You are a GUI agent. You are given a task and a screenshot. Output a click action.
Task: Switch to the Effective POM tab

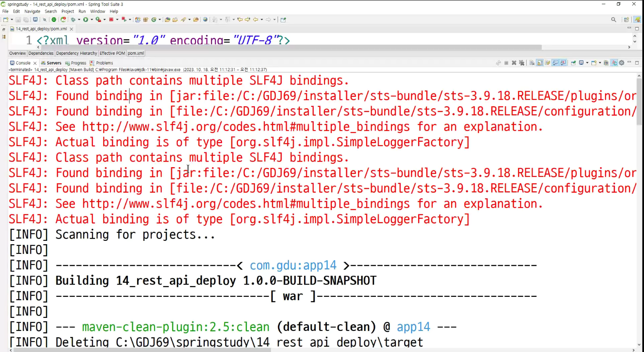click(x=112, y=53)
